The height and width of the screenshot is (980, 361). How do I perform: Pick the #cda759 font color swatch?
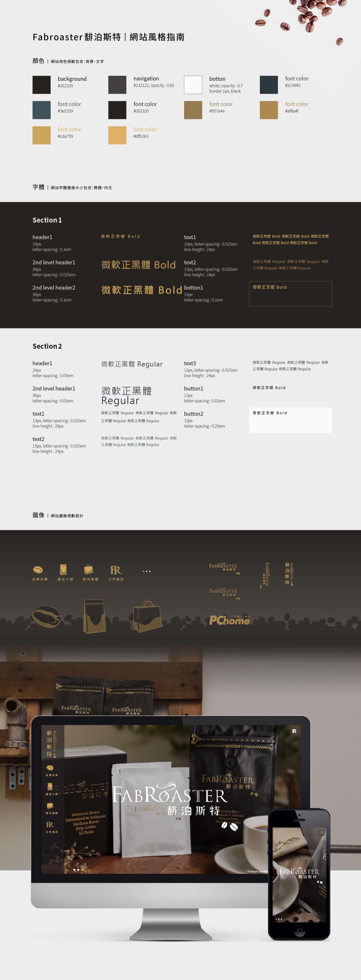coord(42,135)
